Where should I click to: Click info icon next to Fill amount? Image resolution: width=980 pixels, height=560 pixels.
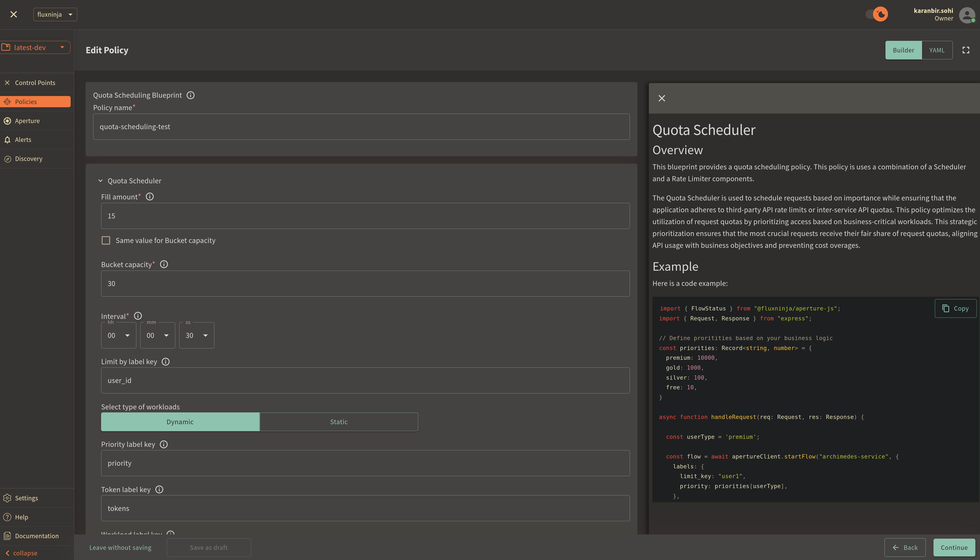(x=150, y=196)
